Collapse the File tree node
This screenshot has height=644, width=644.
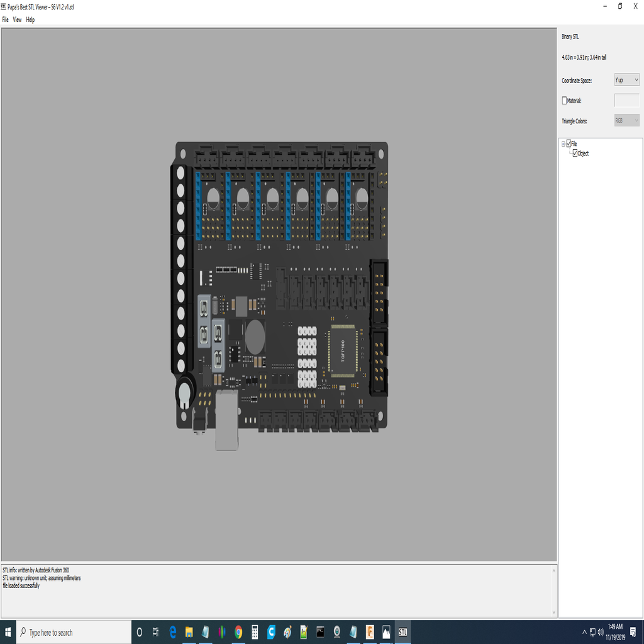(563, 144)
